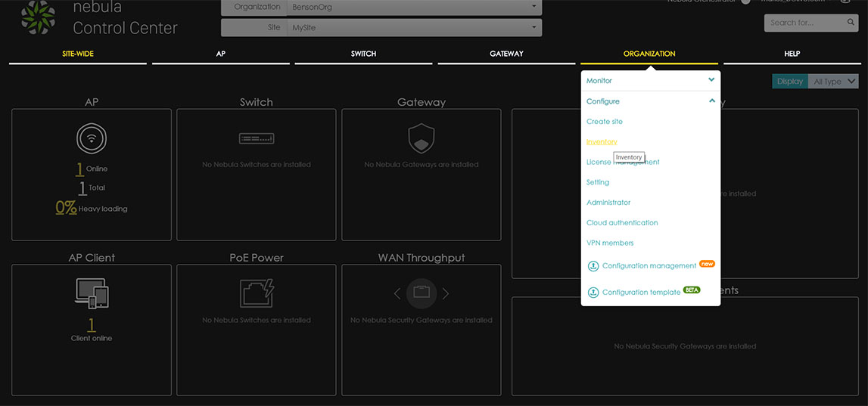
Task: Switch to the SITE-WIDE tab
Action: (x=77, y=54)
